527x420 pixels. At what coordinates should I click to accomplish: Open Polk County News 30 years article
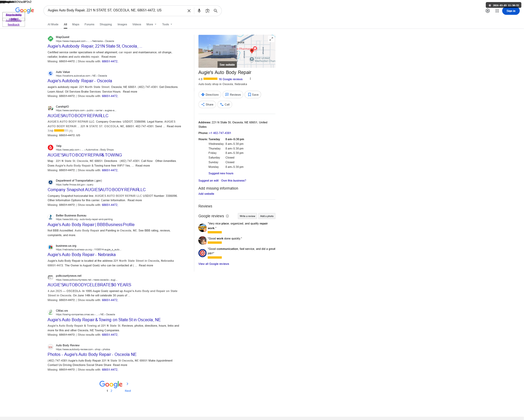(89, 285)
